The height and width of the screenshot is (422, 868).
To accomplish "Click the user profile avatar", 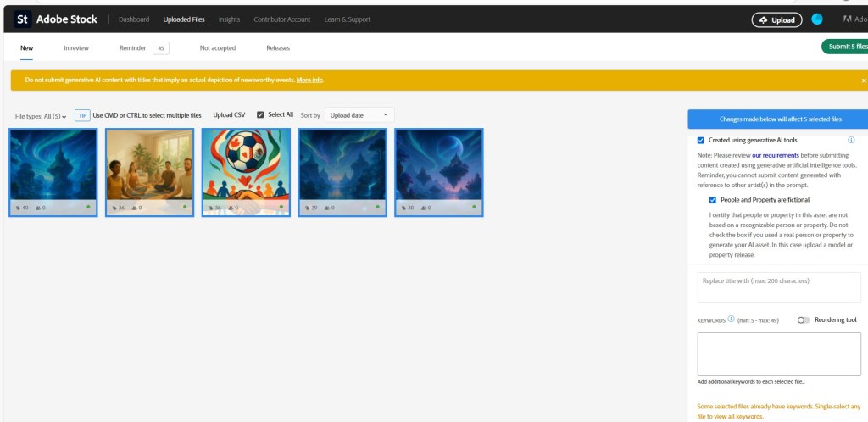I will (x=817, y=19).
